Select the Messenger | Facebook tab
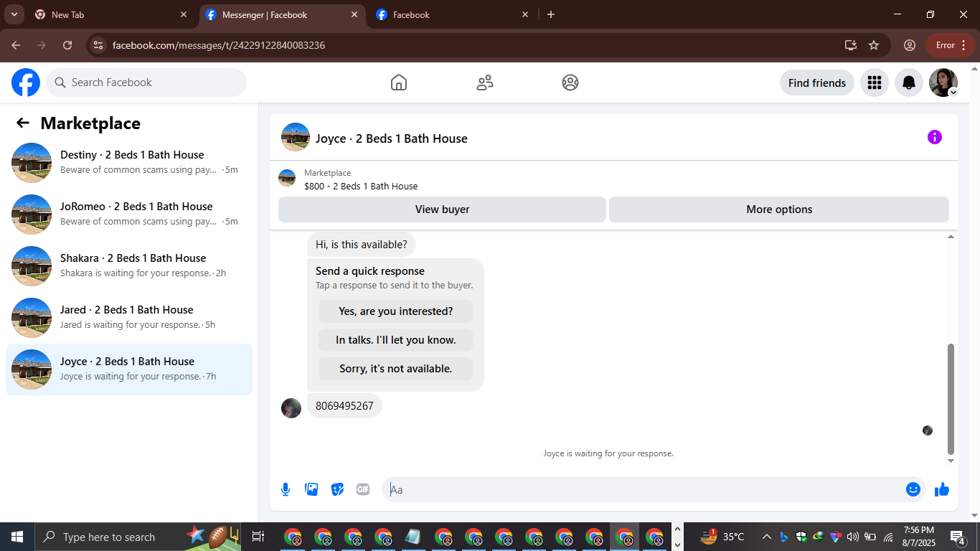This screenshot has width=980, height=551. [x=282, y=14]
